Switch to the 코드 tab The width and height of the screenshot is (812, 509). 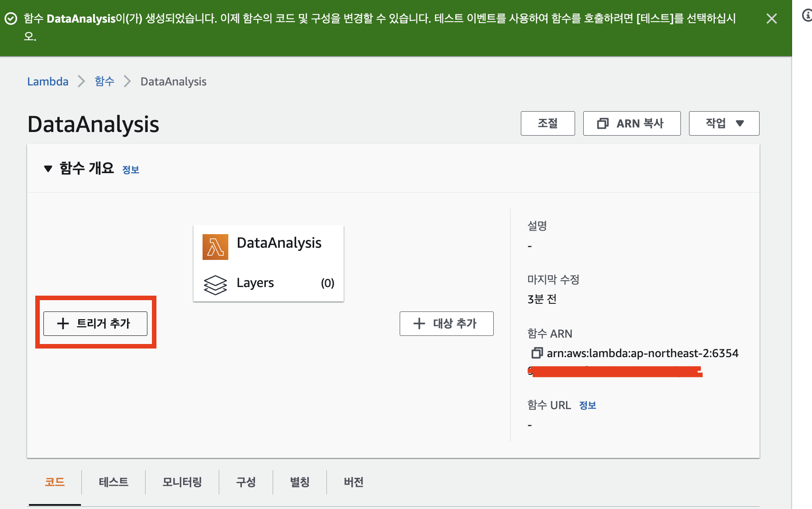pos(55,482)
